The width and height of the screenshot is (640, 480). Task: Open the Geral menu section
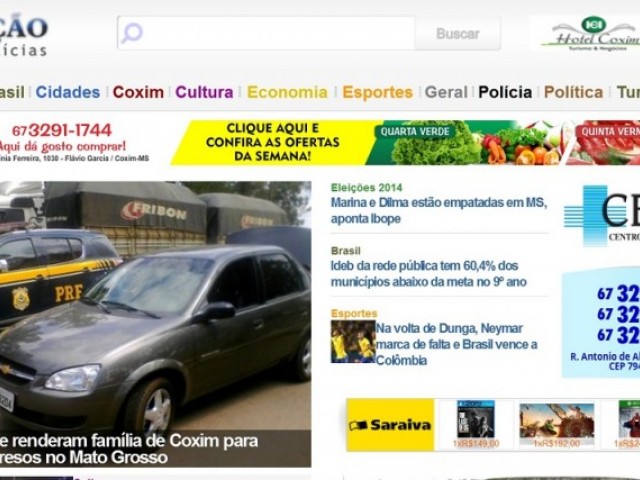pyautogui.click(x=446, y=92)
